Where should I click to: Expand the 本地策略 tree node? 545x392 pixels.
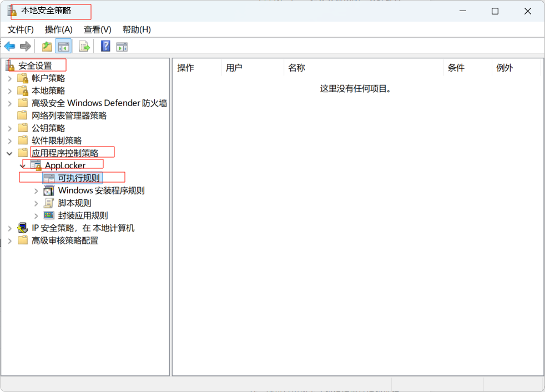pyautogui.click(x=10, y=91)
